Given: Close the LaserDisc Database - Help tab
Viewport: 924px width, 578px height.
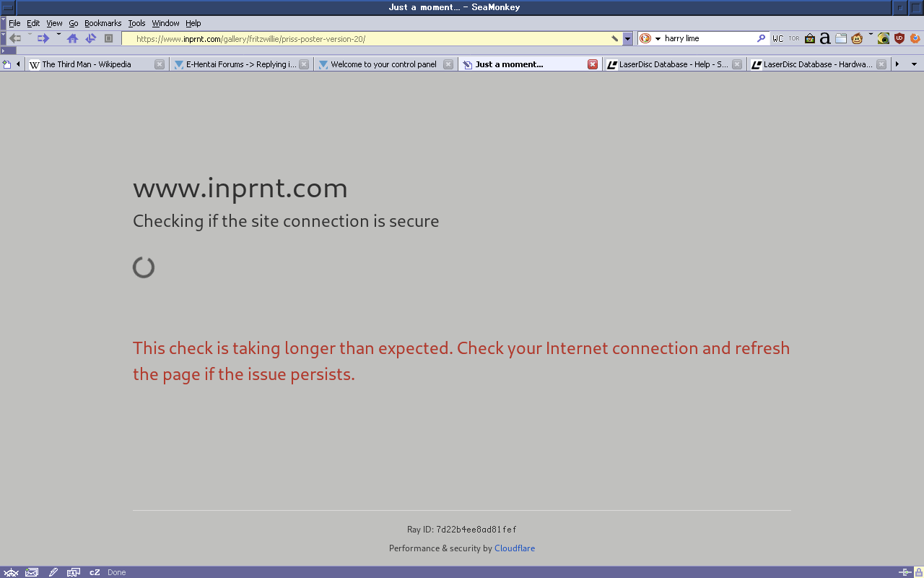Looking at the screenshot, I should [x=737, y=64].
